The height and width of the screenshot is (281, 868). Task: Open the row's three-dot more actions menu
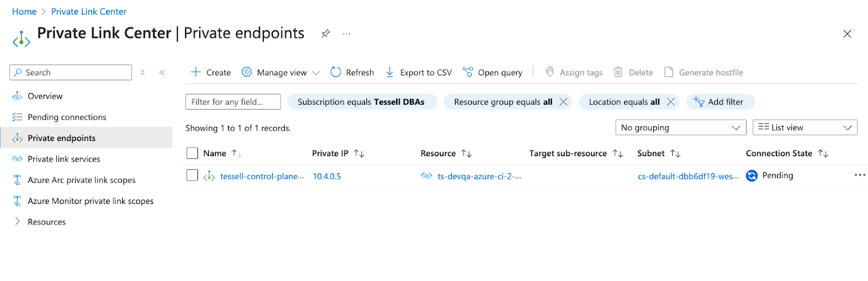[859, 175]
